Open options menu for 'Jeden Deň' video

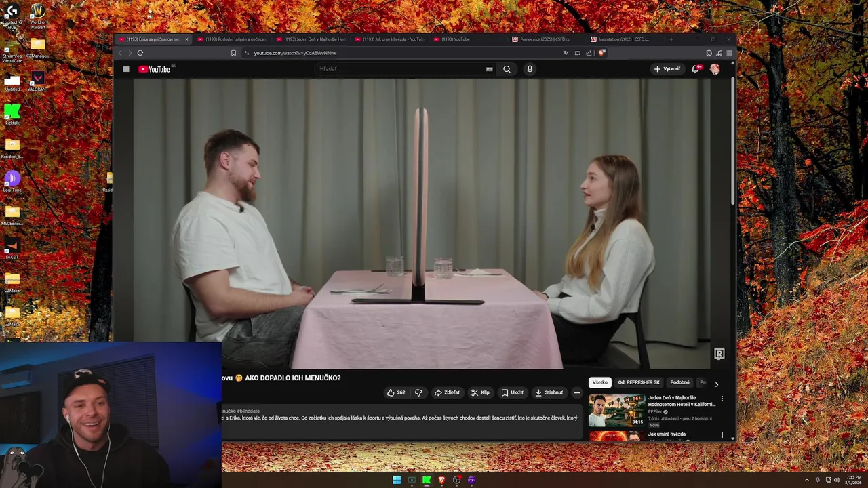click(x=722, y=399)
